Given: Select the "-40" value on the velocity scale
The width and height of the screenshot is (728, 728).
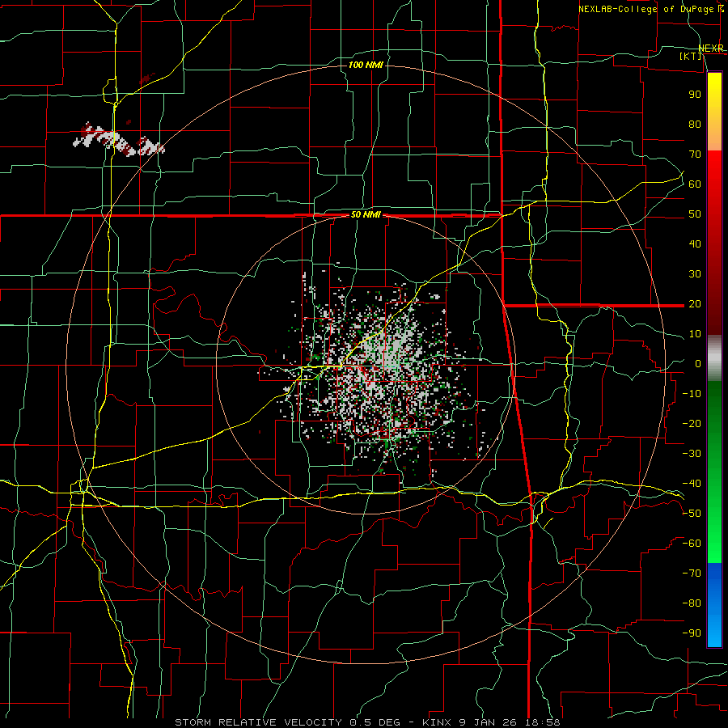Looking at the screenshot, I should 692,484.
